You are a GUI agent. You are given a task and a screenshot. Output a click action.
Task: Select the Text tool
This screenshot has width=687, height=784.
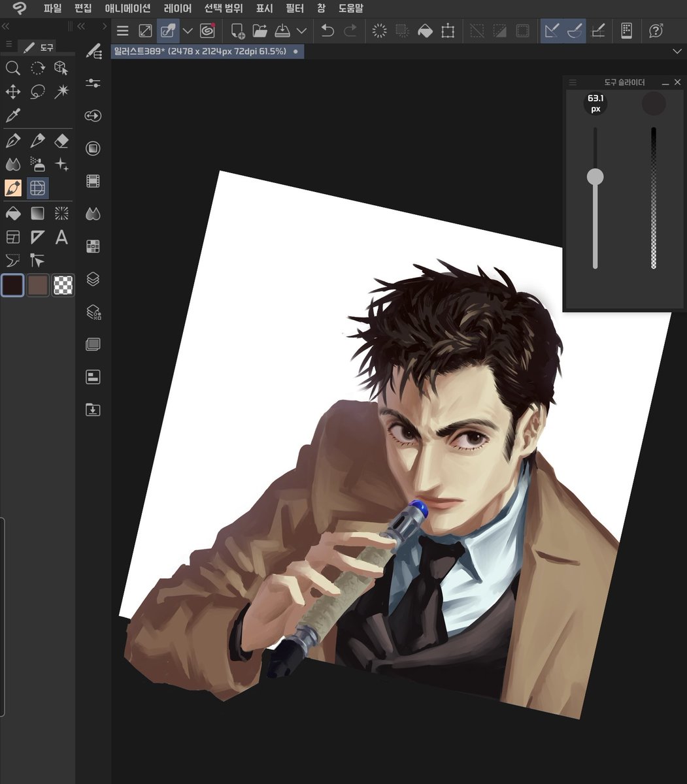[x=61, y=237]
